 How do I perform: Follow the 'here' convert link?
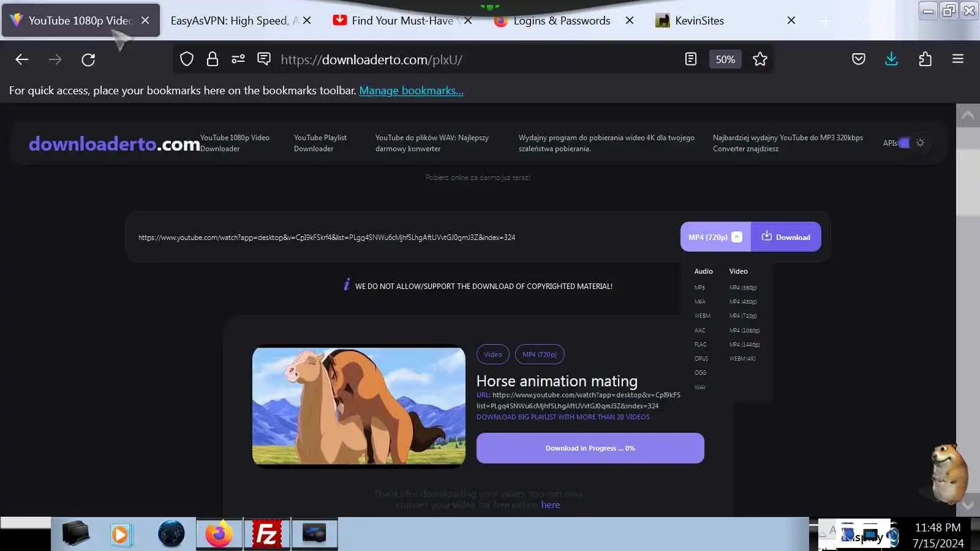550,505
